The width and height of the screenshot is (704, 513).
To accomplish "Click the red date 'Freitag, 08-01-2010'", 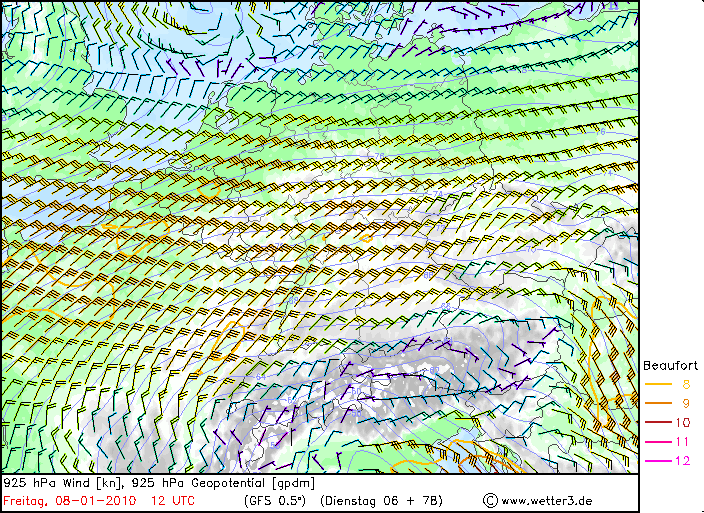I will coord(70,500).
